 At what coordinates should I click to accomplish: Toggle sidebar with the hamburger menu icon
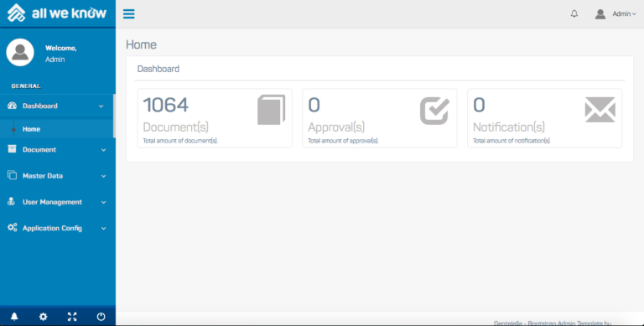pos(129,14)
